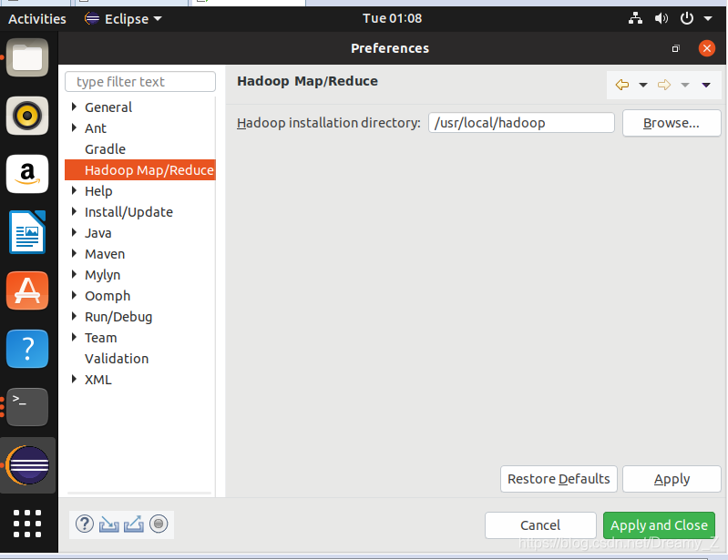The height and width of the screenshot is (560, 728).
Task: Click the Cancel button
Action: (x=540, y=525)
